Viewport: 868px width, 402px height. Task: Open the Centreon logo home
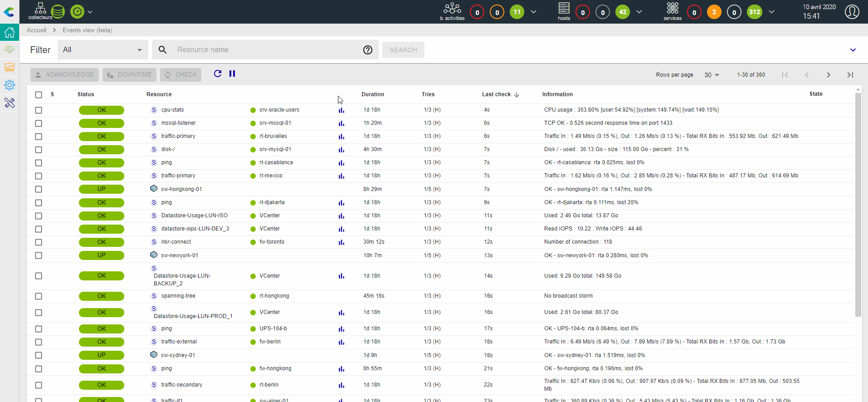click(9, 12)
